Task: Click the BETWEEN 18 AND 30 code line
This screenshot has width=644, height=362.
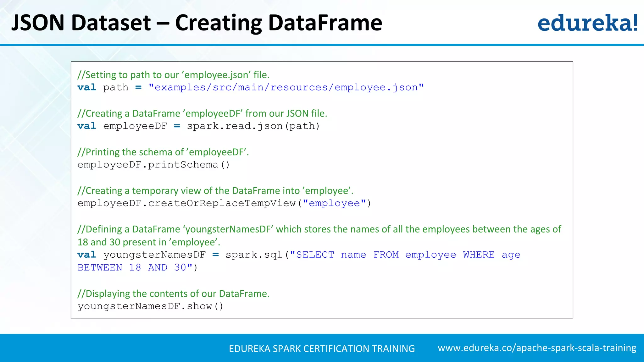Action: click(x=137, y=268)
